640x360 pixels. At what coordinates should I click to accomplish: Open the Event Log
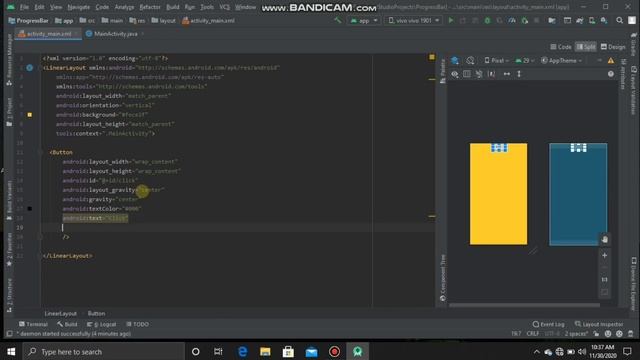click(x=548, y=324)
